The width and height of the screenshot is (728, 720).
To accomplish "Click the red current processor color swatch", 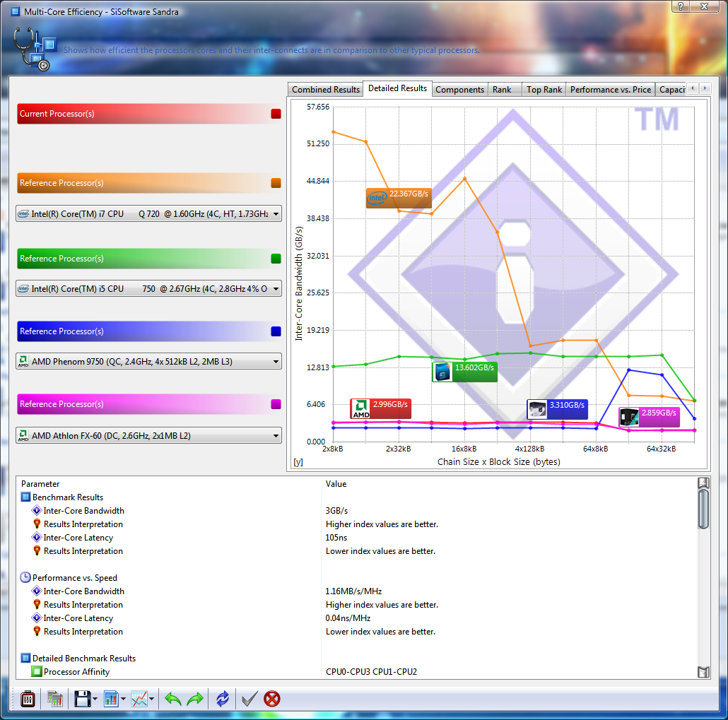I will [x=276, y=114].
